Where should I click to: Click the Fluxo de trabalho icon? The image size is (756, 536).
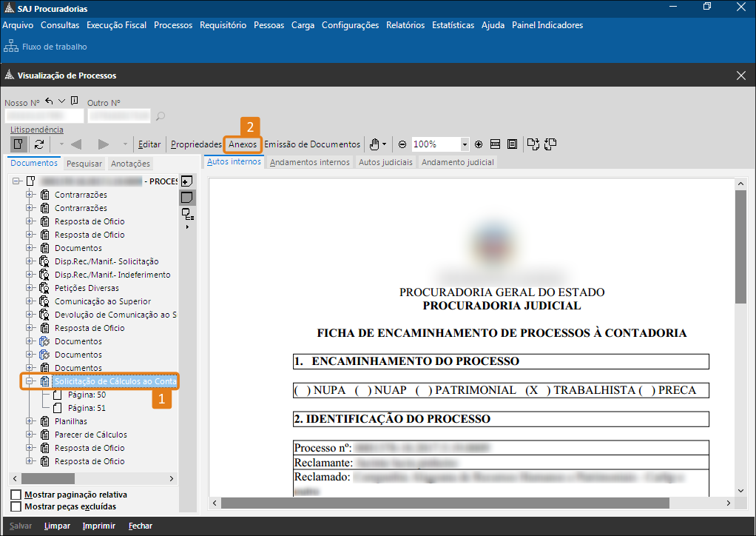pos(12,47)
